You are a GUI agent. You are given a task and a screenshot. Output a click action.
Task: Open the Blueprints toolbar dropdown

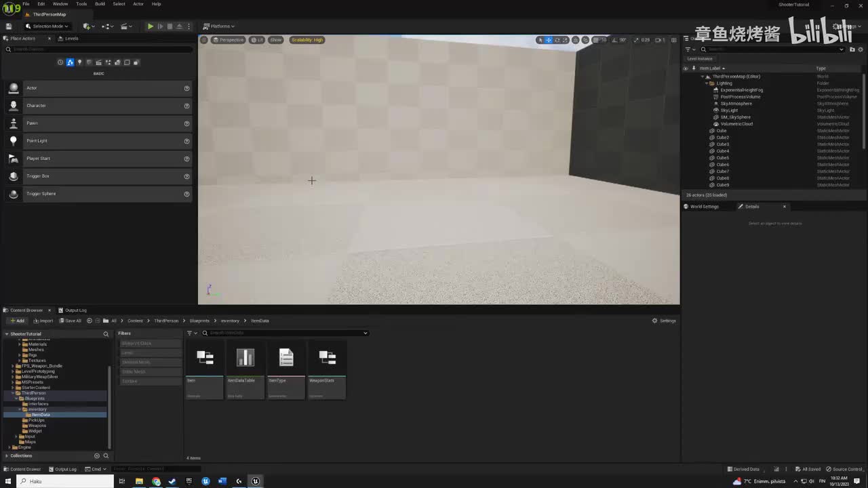[x=107, y=26]
